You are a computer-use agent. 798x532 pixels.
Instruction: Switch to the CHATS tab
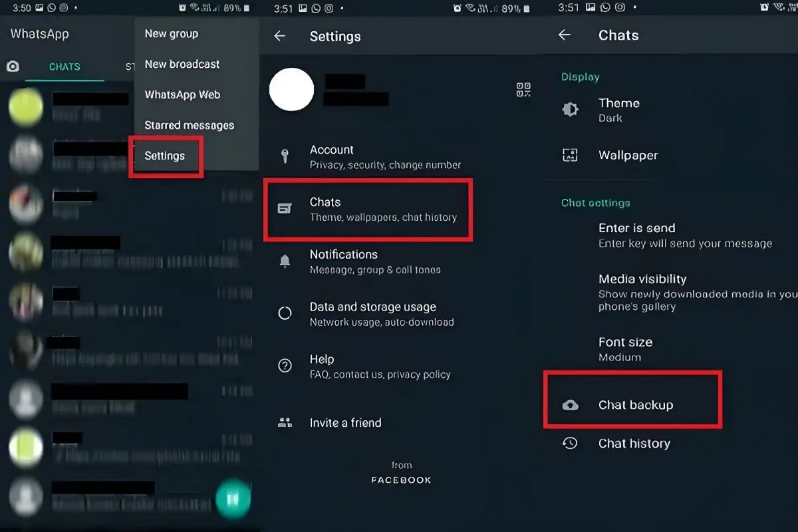click(x=65, y=67)
